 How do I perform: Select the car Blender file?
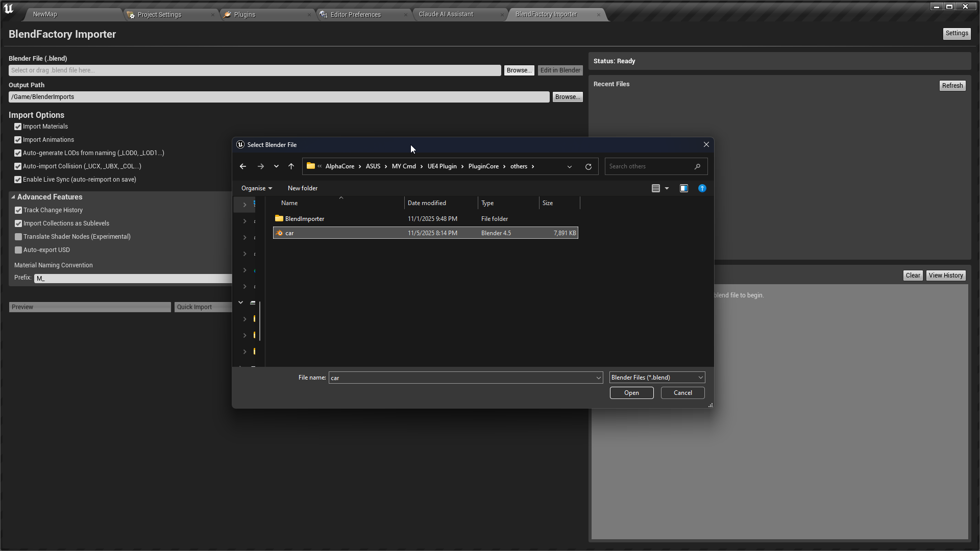pyautogui.click(x=425, y=233)
